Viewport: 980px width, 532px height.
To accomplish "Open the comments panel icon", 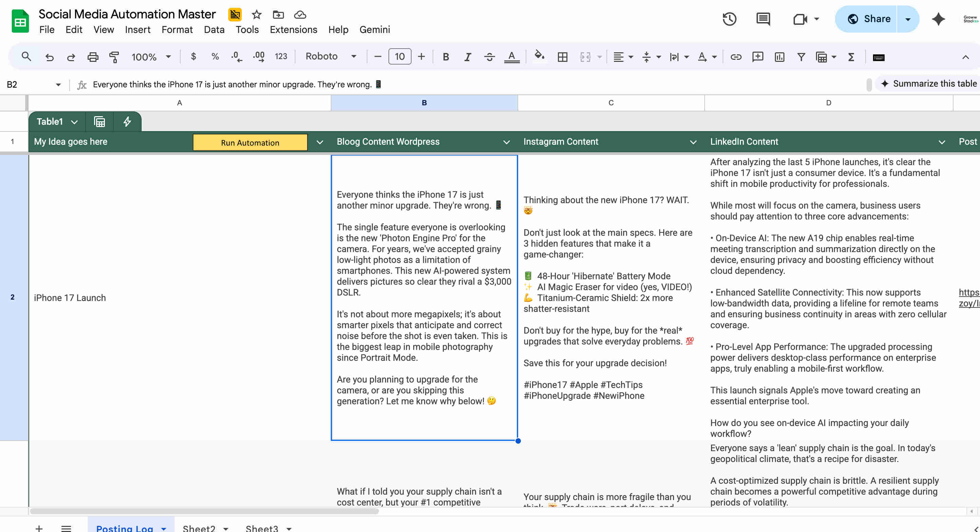I will coord(763,19).
